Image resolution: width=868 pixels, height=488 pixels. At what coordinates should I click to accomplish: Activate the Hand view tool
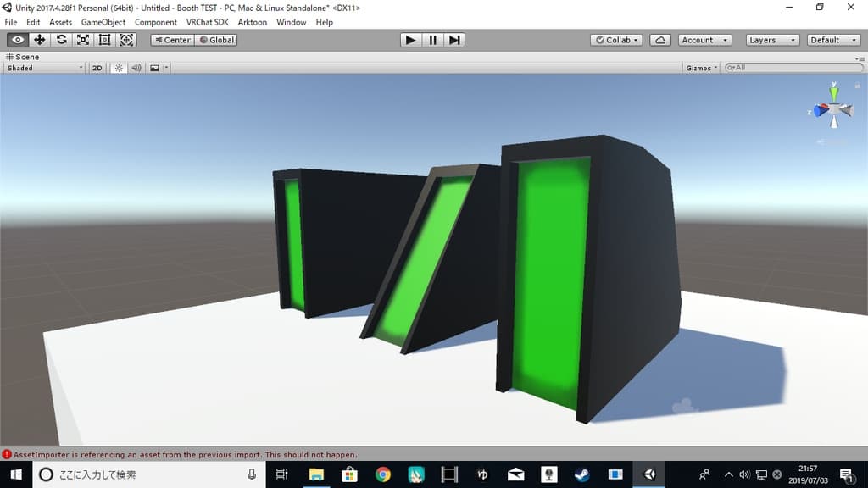[x=18, y=40]
